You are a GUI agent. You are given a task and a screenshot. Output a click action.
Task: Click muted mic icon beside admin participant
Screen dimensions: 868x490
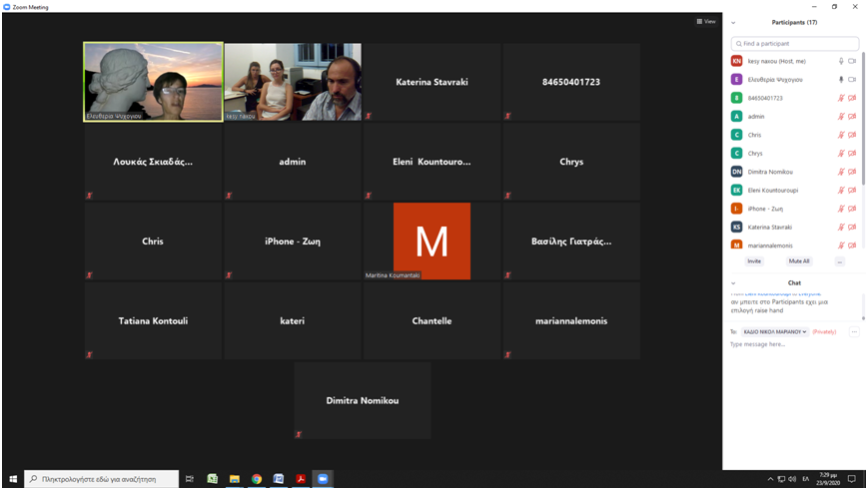[841, 117]
